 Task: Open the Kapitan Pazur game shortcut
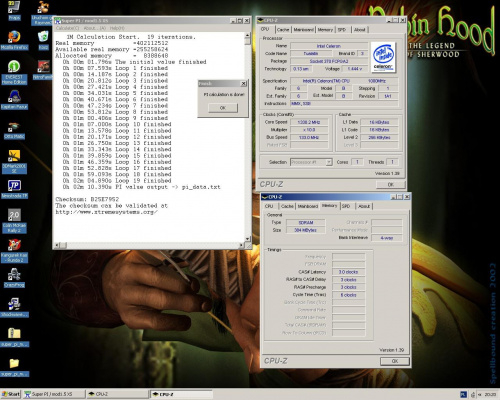(14, 100)
